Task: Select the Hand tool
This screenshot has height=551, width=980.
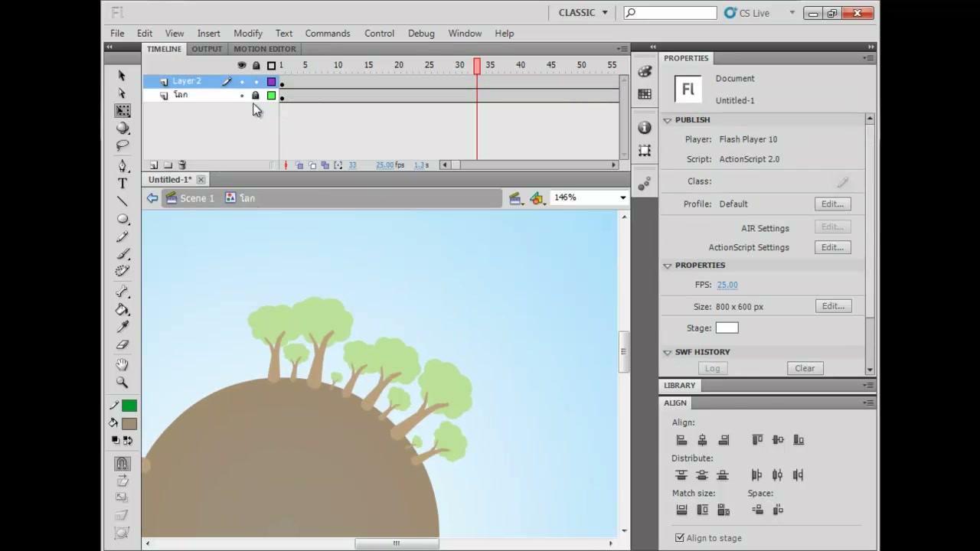Action: 122,365
